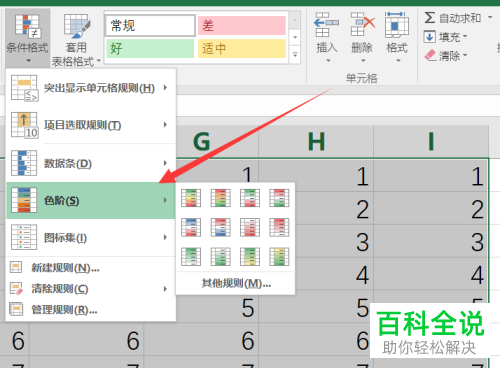Select the column I cell showing 3
The width and height of the screenshot is (500, 368).
(431, 241)
